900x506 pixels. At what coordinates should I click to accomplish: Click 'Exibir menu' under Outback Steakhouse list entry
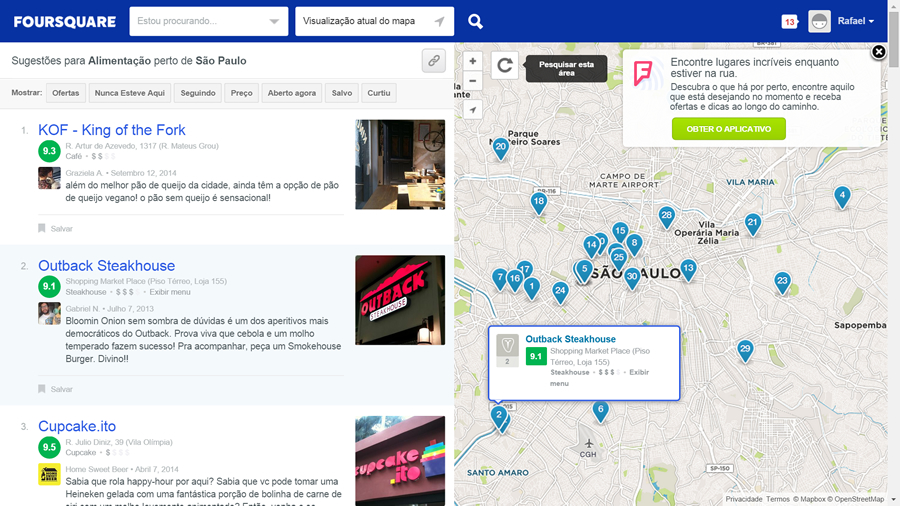click(170, 292)
